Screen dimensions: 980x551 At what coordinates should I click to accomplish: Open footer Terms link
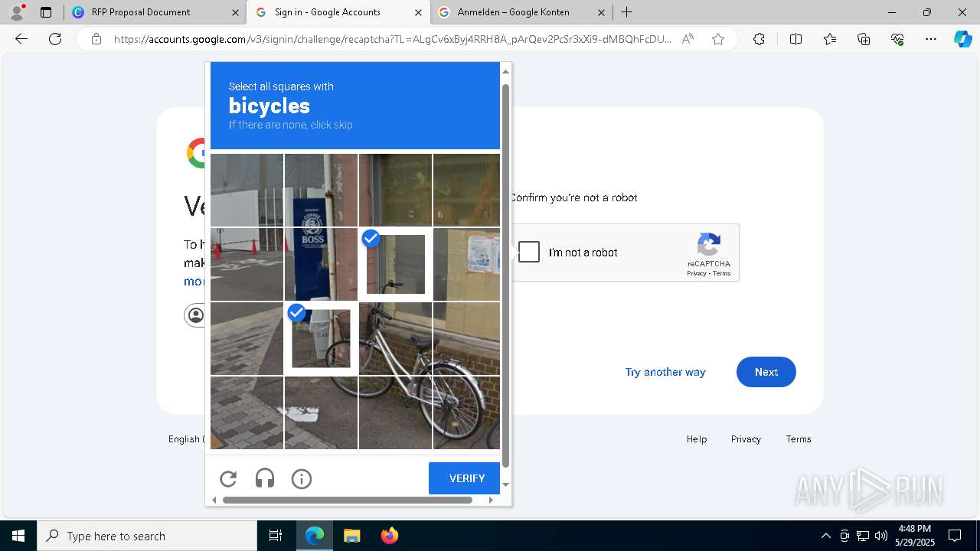[x=799, y=439]
